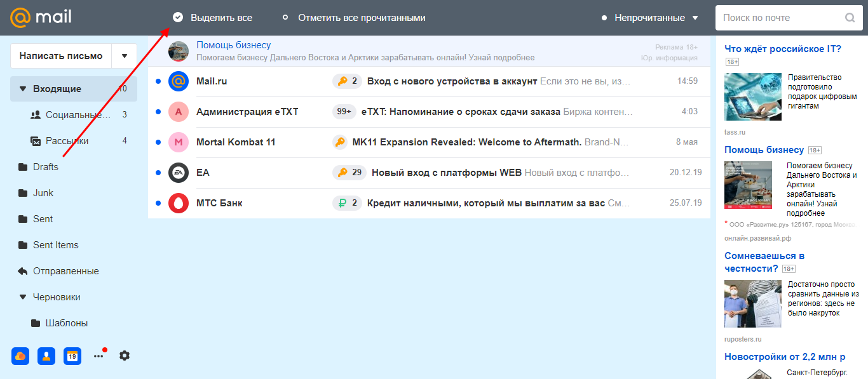
Task: Toggle unread dot on МТС Банк email
Action: (x=158, y=203)
